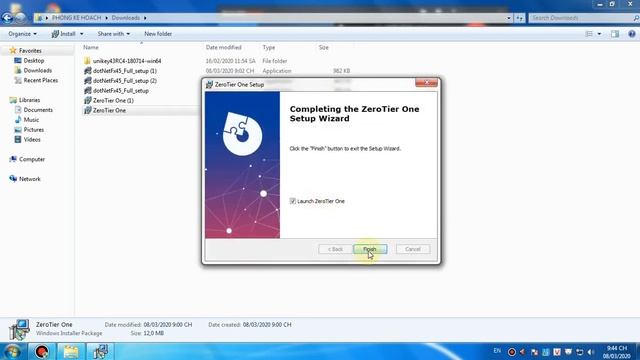Screen dimensions: 640x360
Task: Click Cancel in the setup wizard
Action: point(413,249)
